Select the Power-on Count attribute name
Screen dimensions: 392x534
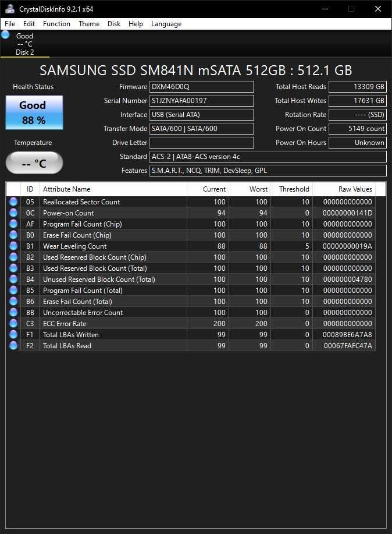click(68, 213)
